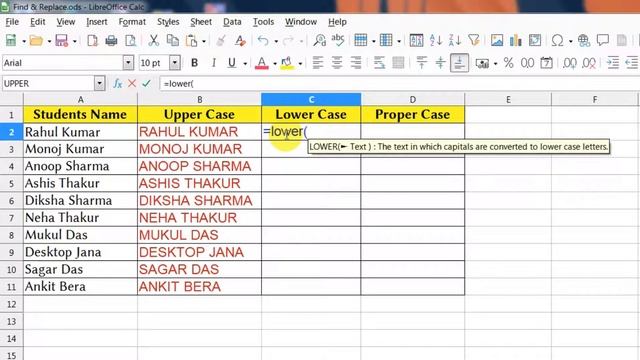Open the File menu
The height and width of the screenshot is (360, 640).
tap(12, 22)
